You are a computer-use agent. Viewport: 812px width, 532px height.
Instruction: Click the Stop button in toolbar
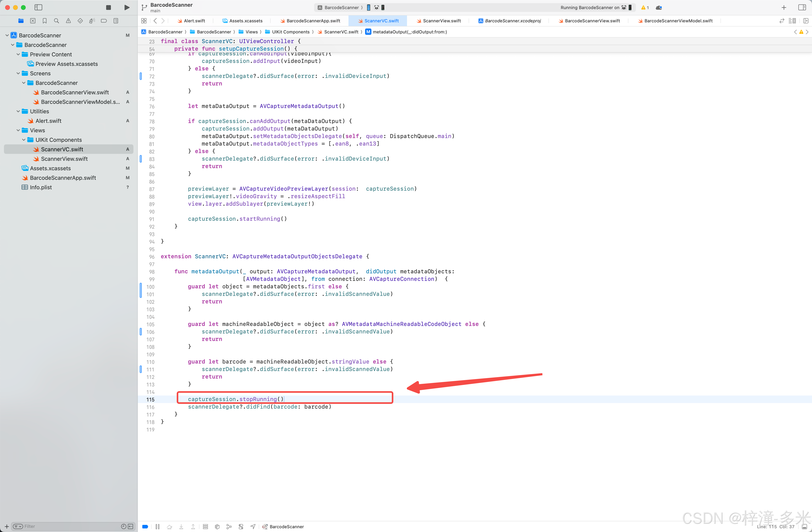pos(109,8)
